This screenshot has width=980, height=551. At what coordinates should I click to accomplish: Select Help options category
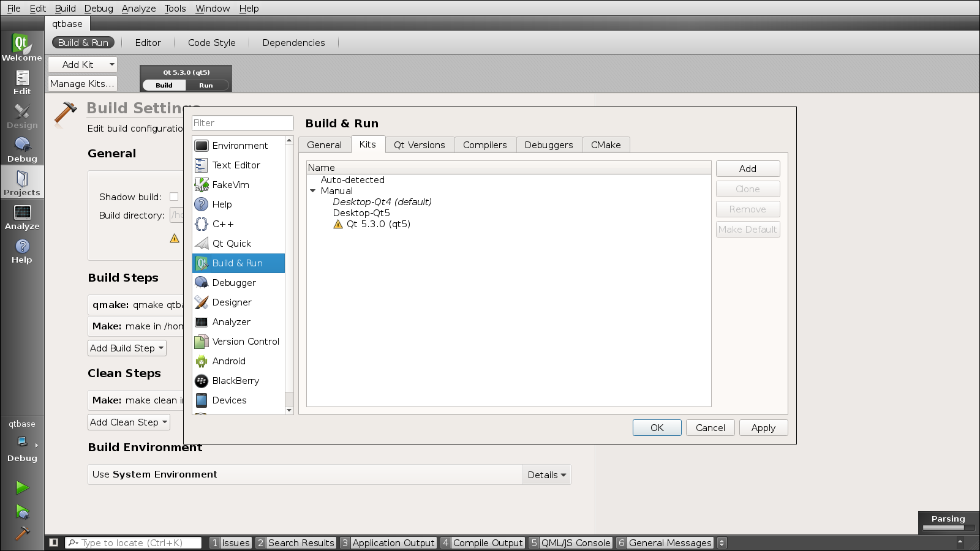coord(238,204)
